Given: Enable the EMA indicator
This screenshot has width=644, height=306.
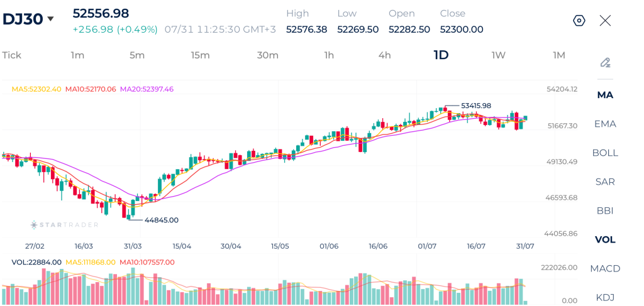Looking at the screenshot, I should pyautogui.click(x=605, y=124).
